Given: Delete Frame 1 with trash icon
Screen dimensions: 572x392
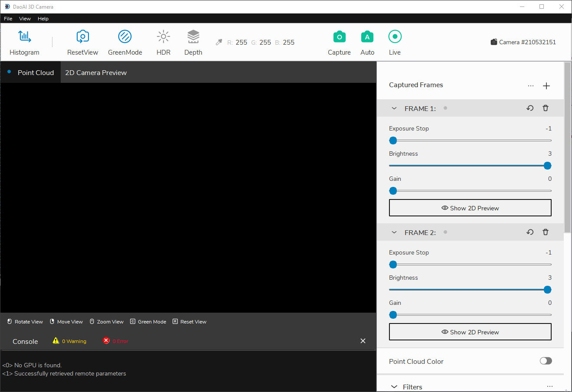Looking at the screenshot, I should (x=546, y=108).
